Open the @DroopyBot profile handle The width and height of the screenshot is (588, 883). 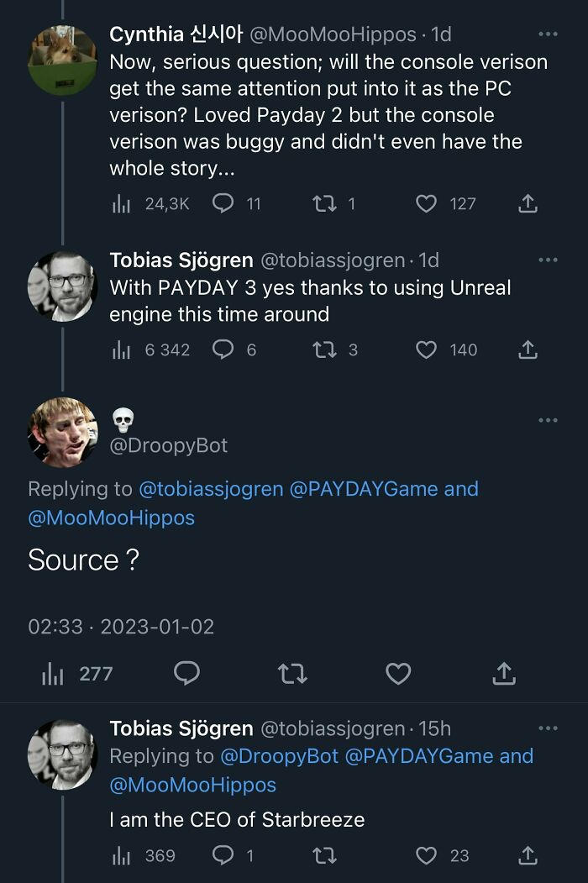click(169, 445)
